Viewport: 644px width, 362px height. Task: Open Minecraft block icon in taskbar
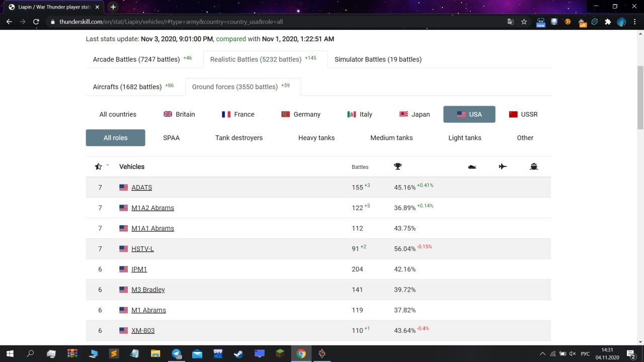pos(280,353)
